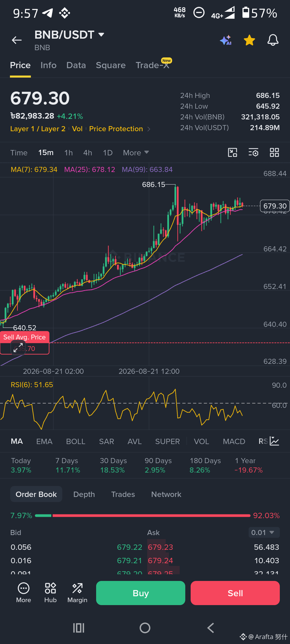Tap the red Sell button

tap(235, 593)
